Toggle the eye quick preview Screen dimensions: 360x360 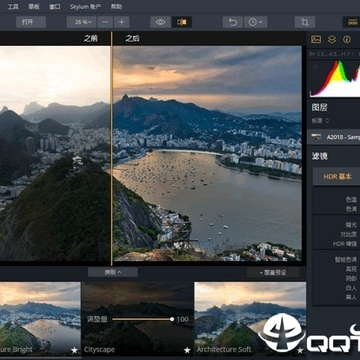coord(161,22)
